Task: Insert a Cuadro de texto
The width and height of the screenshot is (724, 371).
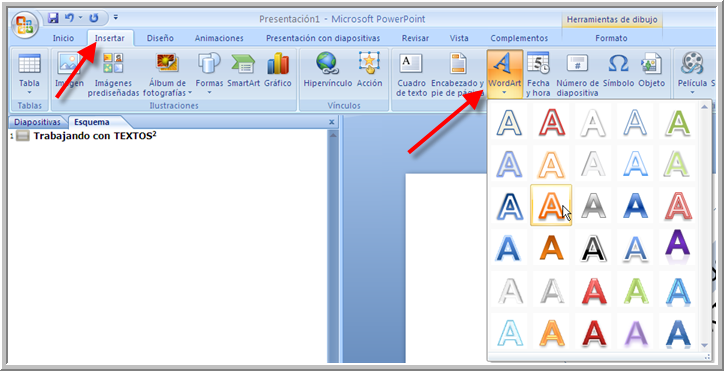Action: click(x=411, y=75)
